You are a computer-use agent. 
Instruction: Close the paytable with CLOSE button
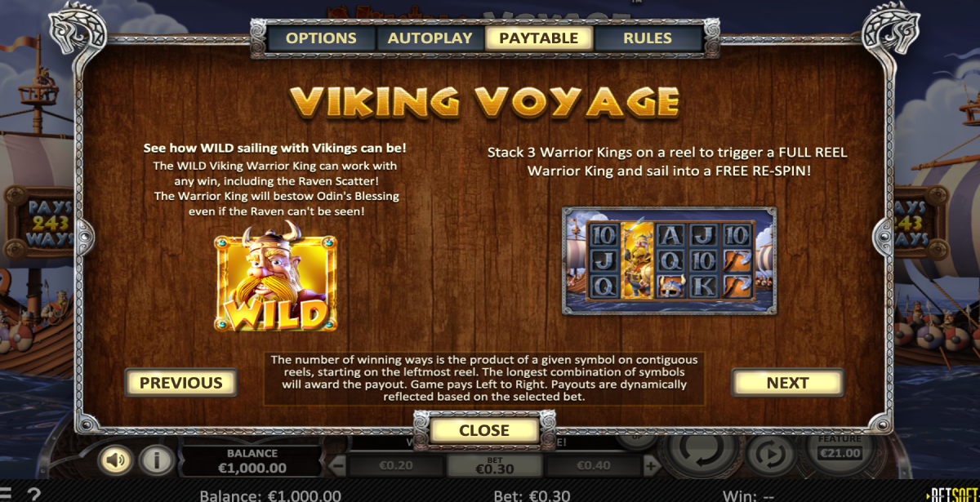point(483,430)
